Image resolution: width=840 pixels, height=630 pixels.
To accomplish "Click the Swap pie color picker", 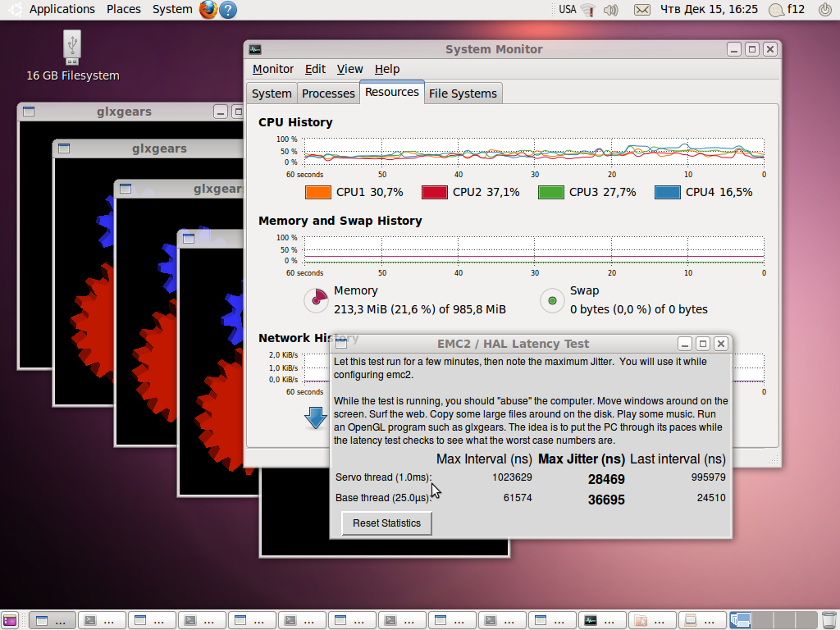I will (552, 300).
